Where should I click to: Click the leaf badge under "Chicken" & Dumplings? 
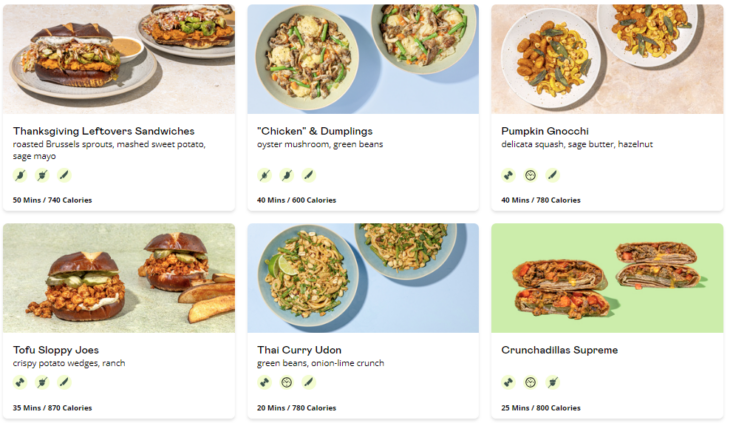pyautogui.click(x=308, y=175)
